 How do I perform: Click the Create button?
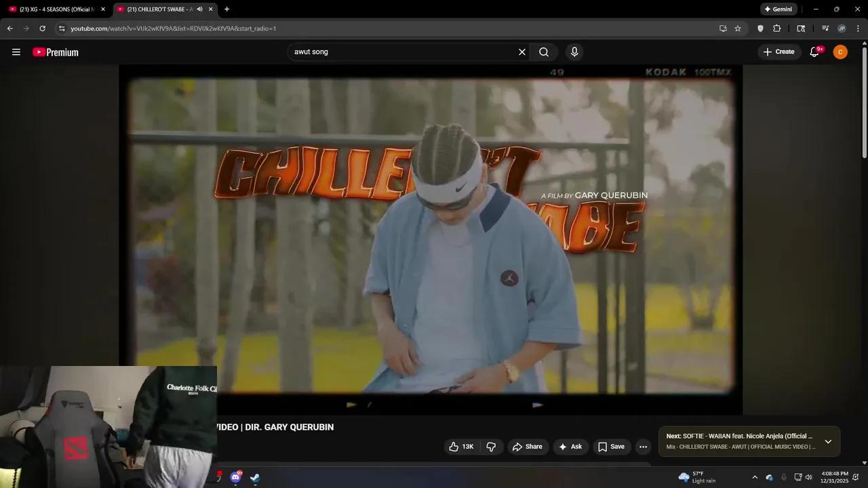779,52
